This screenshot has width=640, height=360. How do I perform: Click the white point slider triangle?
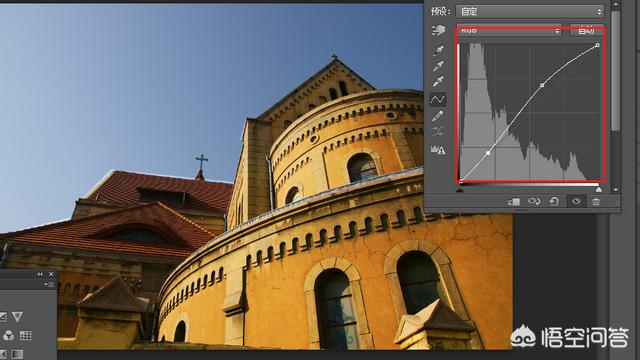point(598,189)
